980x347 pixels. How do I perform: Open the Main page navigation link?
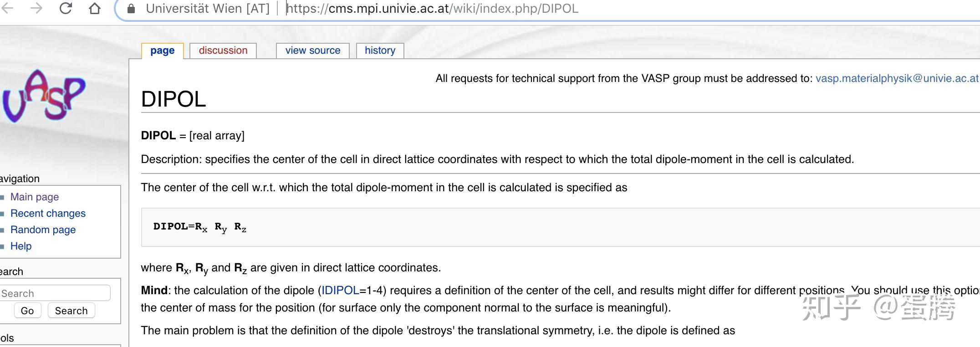point(35,197)
